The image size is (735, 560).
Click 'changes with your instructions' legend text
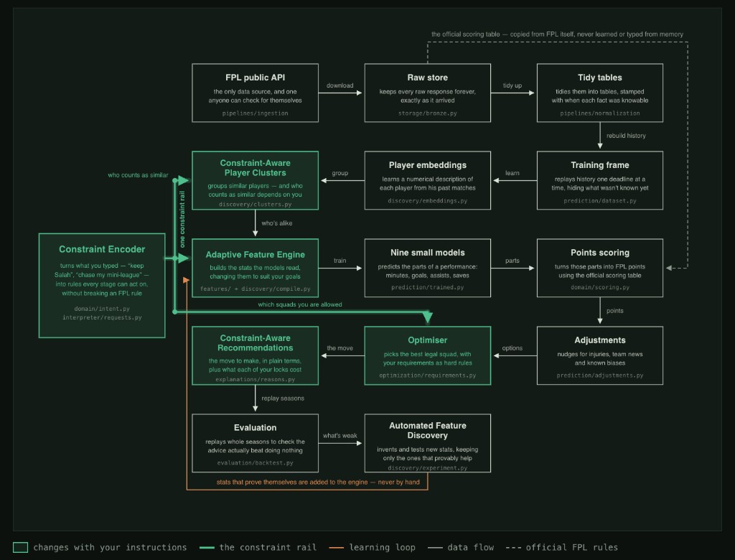pyautogui.click(x=110, y=547)
